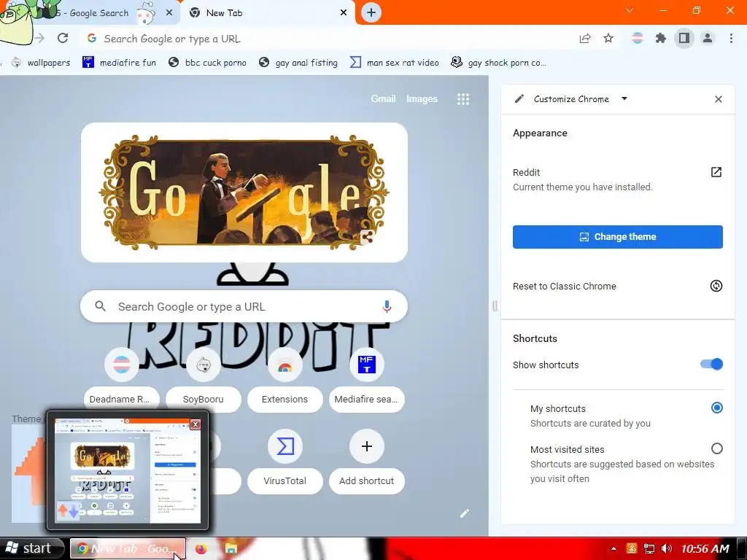Screen dimensions: 747x560
Task: Open the mediafire fun bookmark
Action: 119,63
